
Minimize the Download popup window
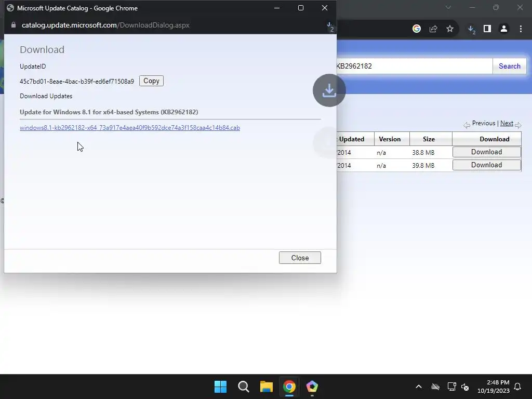(x=277, y=8)
